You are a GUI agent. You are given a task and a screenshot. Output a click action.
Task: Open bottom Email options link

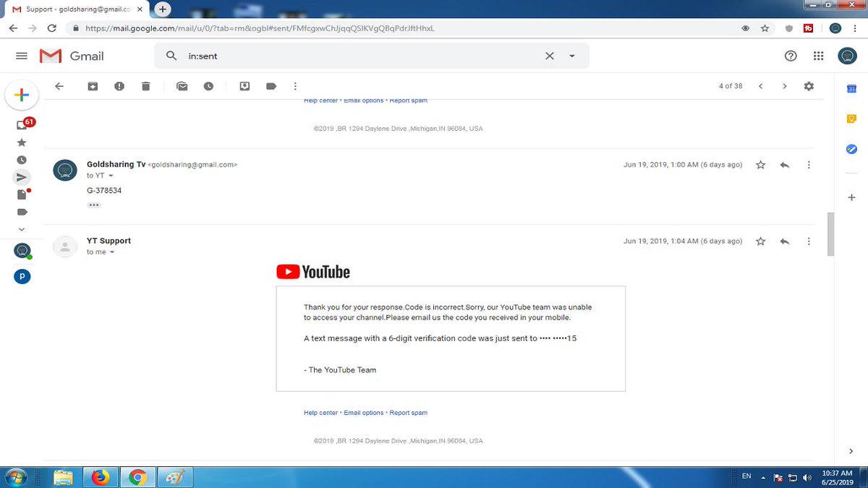tap(364, 413)
